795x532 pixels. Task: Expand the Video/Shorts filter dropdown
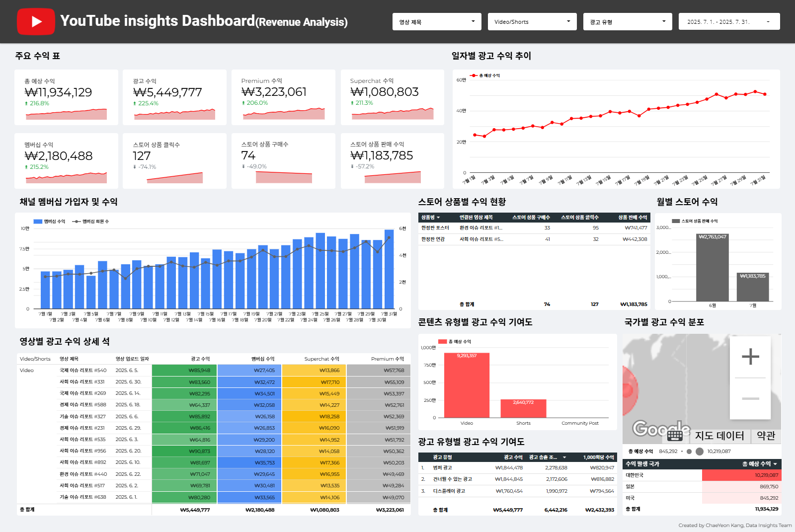point(532,22)
